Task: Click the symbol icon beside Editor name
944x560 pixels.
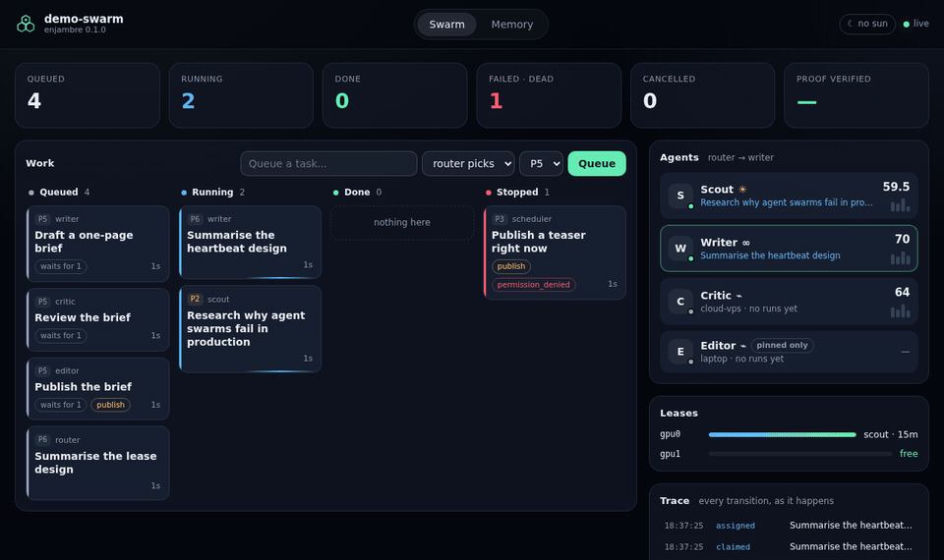Action: [743, 346]
